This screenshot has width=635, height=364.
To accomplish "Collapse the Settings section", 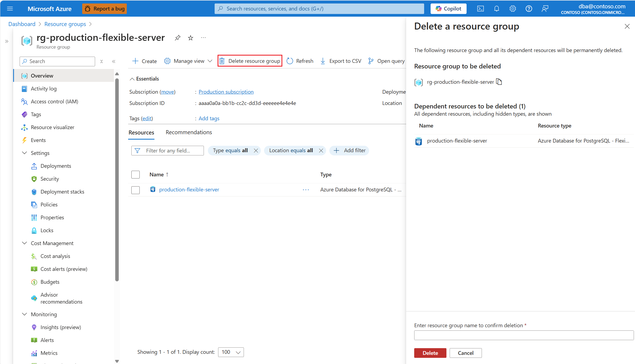I will coord(24,153).
